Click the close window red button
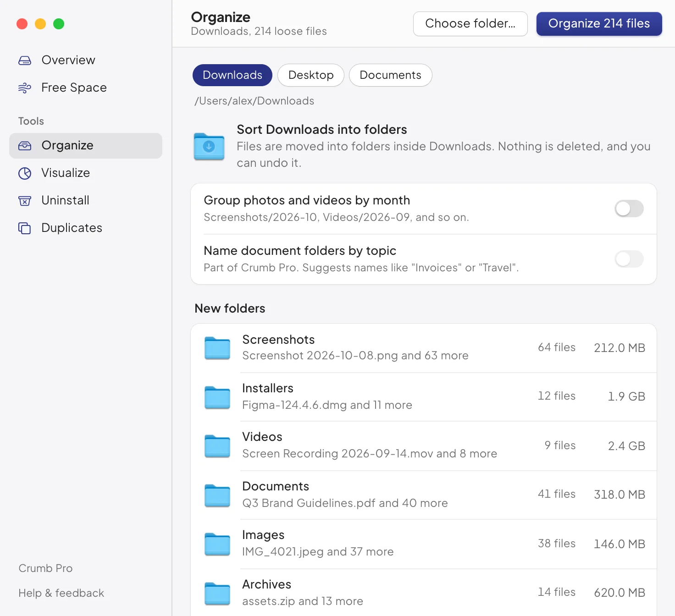Screen dimensions: 675x616 [x=22, y=24]
